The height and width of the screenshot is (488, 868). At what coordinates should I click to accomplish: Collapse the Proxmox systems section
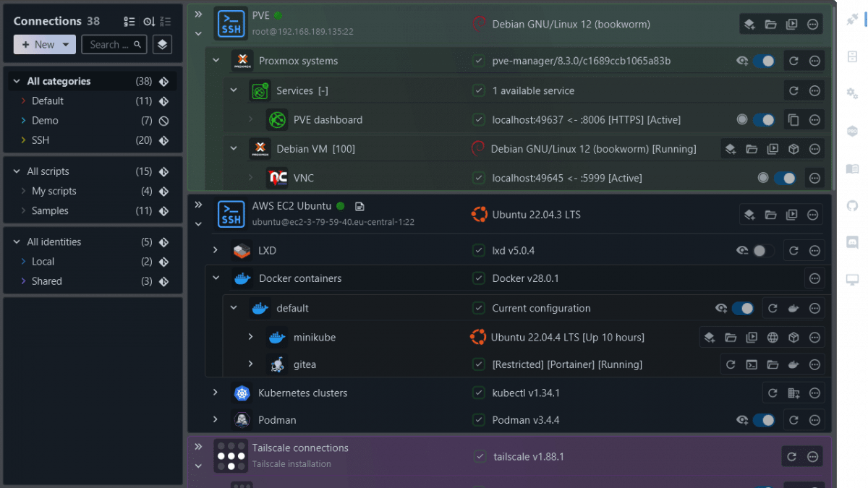(216, 61)
